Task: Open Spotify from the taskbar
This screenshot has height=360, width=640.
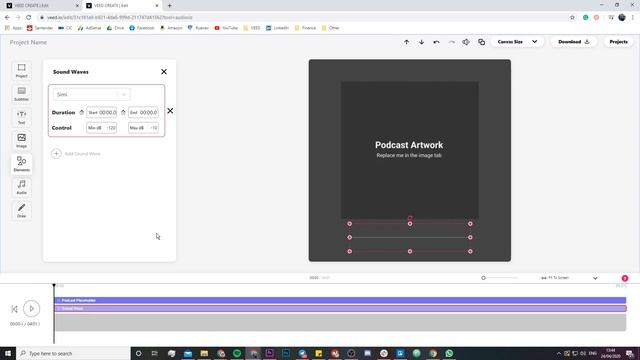Action: 237,353
